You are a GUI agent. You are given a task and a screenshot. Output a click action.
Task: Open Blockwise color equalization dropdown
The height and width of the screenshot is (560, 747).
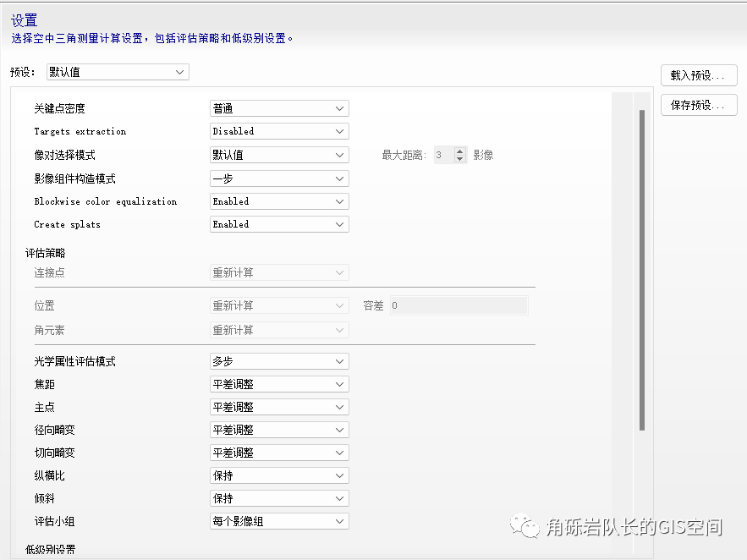278,202
